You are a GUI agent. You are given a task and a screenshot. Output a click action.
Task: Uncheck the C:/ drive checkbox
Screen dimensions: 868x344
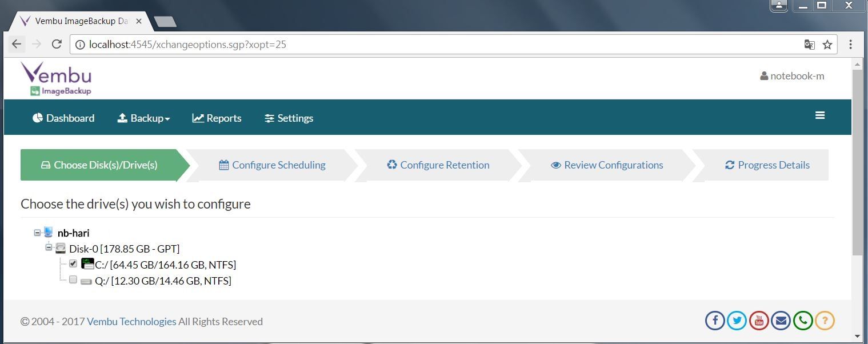click(73, 263)
